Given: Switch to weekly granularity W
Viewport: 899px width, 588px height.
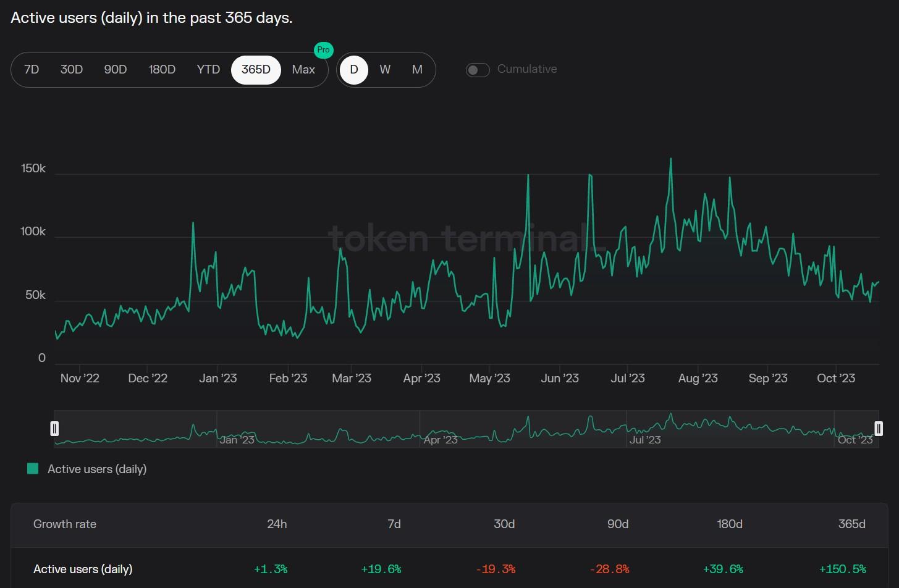Looking at the screenshot, I should coord(385,69).
